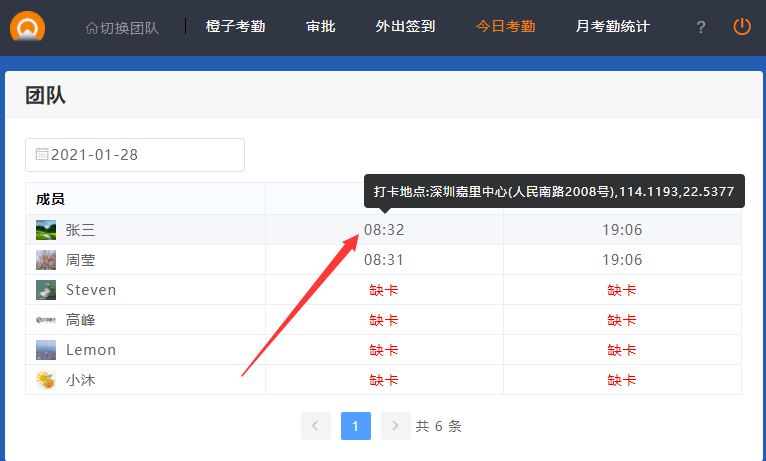Image resolution: width=766 pixels, height=461 pixels.
Task: Select page 1 in pagination
Action: pos(355,425)
